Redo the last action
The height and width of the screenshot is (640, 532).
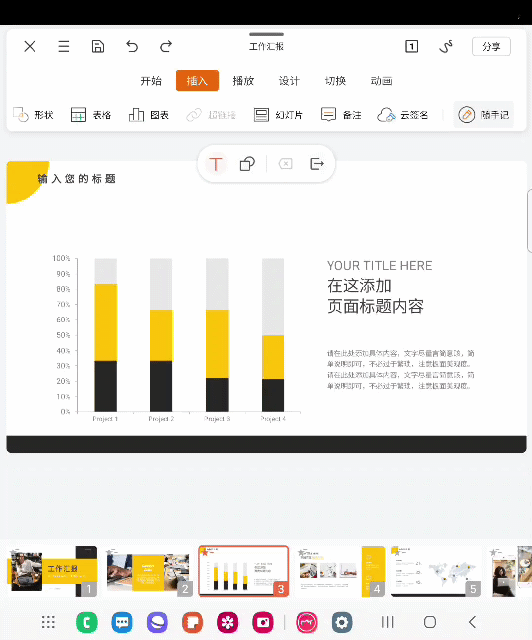point(166,46)
